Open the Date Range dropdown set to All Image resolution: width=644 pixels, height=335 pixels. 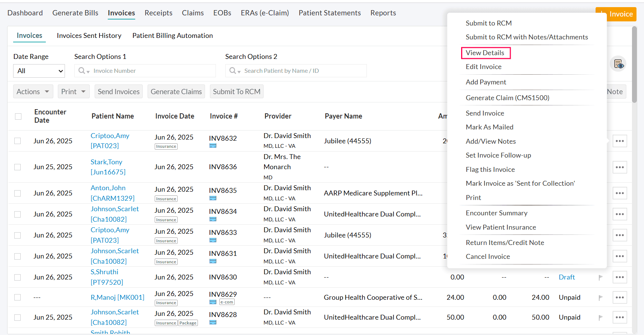tap(39, 71)
